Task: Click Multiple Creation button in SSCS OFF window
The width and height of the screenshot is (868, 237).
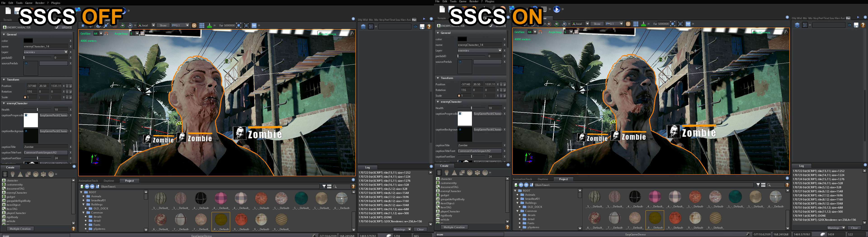Action: coord(20,229)
